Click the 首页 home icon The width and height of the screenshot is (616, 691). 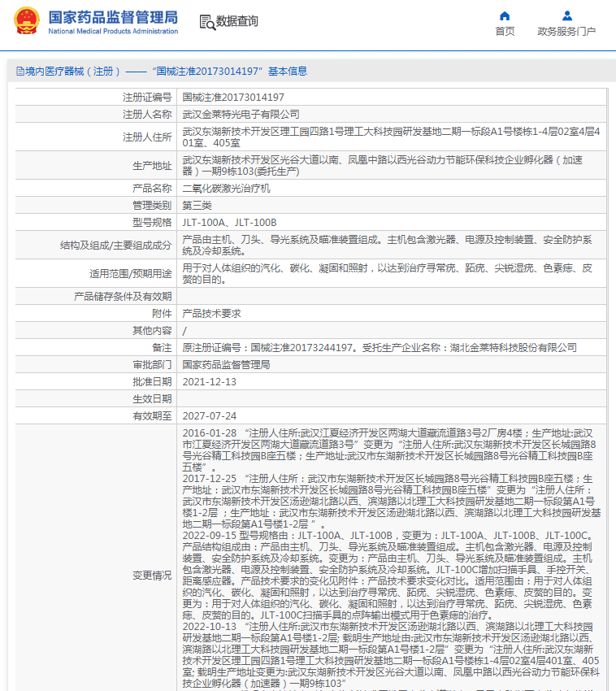coord(505,16)
